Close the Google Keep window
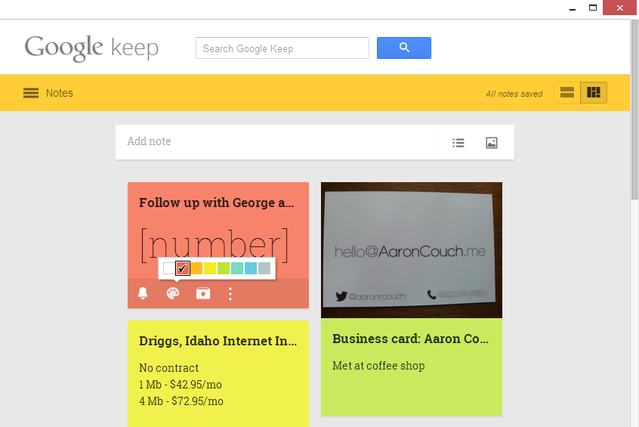This screenshot has width=639, height=427. [619, 8]
